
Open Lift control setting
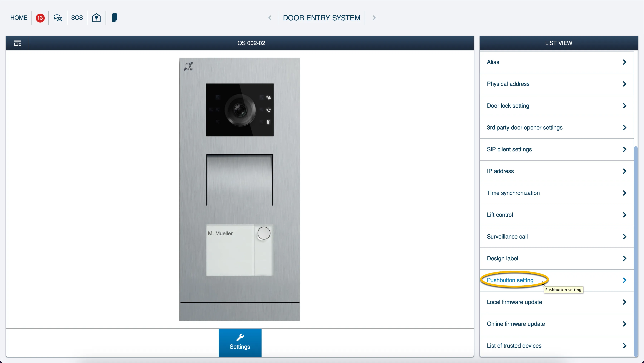557,215
